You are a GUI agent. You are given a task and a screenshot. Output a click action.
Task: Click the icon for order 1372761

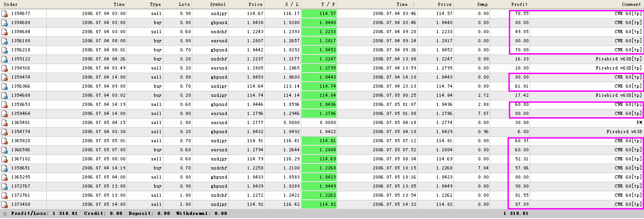coord(5,195)
